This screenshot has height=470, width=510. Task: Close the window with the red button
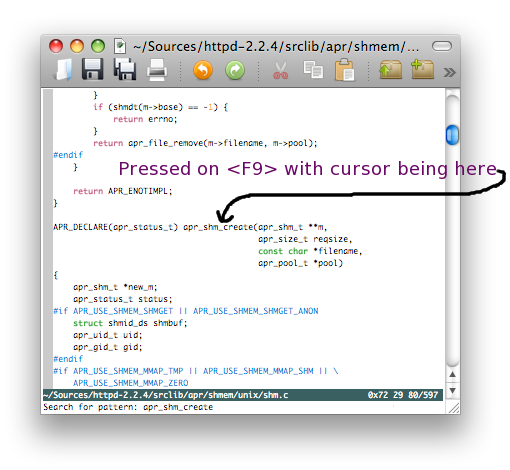pyautogui.click(x=56, y=46)
